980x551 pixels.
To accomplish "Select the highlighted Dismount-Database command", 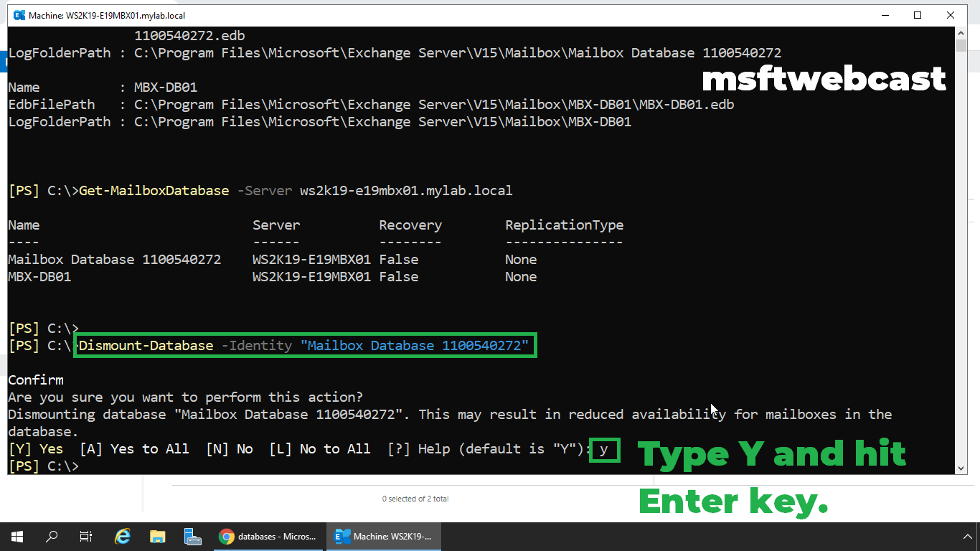I will 305,345.
